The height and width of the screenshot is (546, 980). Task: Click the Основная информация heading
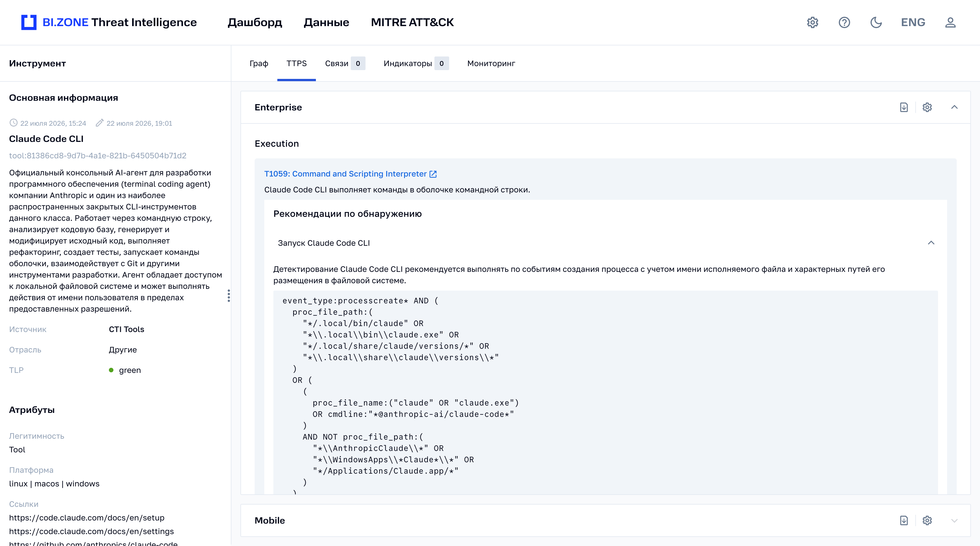tap(64, 98)
